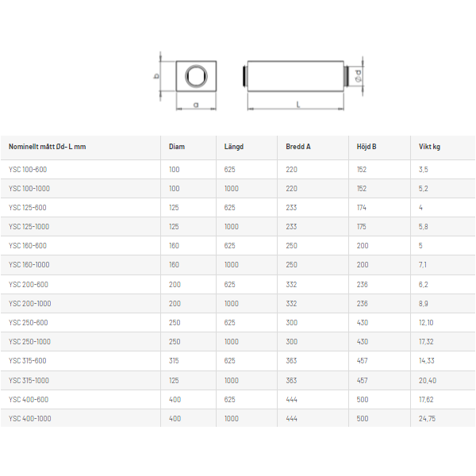Screen dimensions: 476x476
Task: Click the front view drawing with circular opening
Action: pos(194,76)
